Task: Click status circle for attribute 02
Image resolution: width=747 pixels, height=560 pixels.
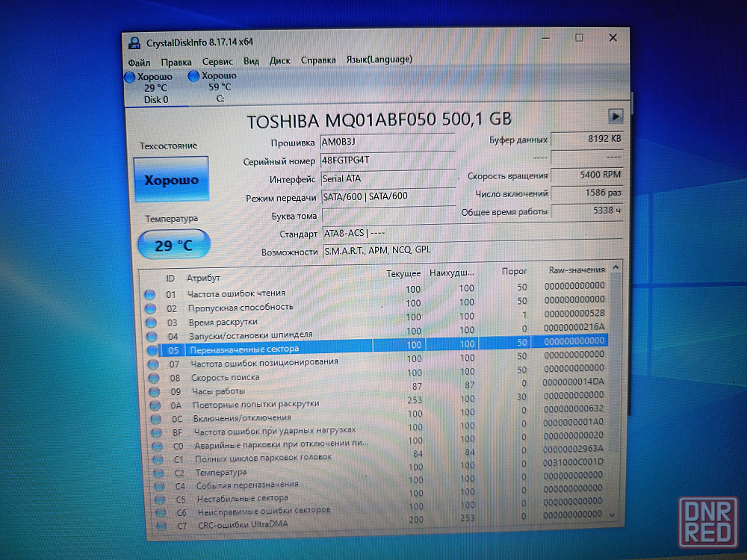Action: tap(151, 308)
